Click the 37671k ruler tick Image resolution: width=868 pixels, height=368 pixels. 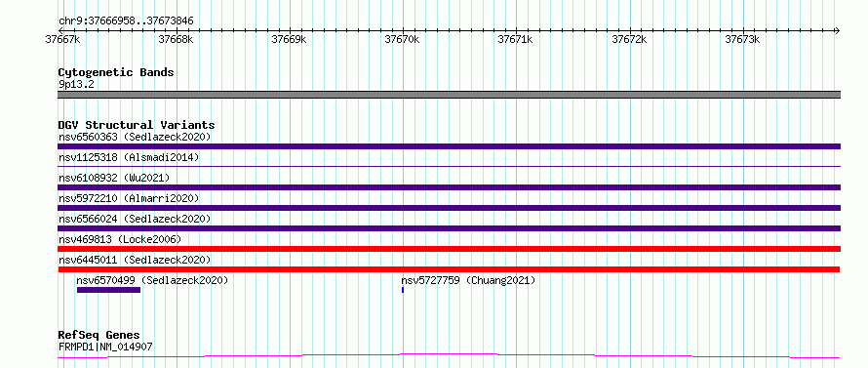(x=516, y=39)
